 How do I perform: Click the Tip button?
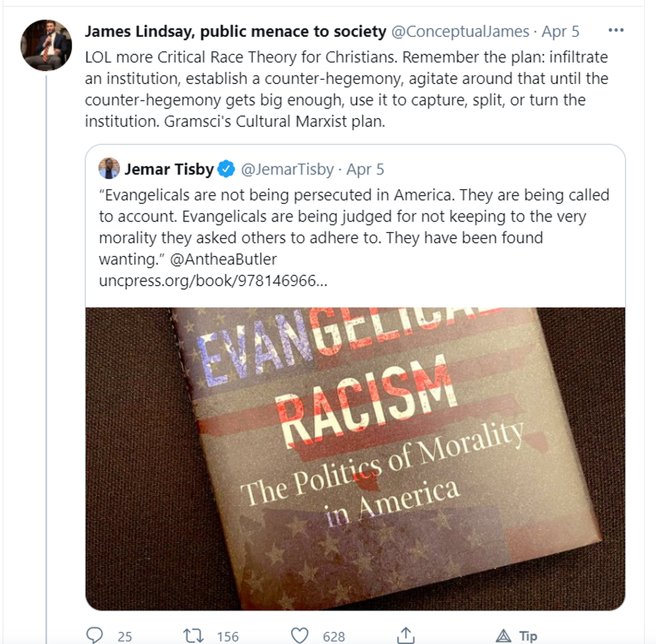(x=518, y=636)
